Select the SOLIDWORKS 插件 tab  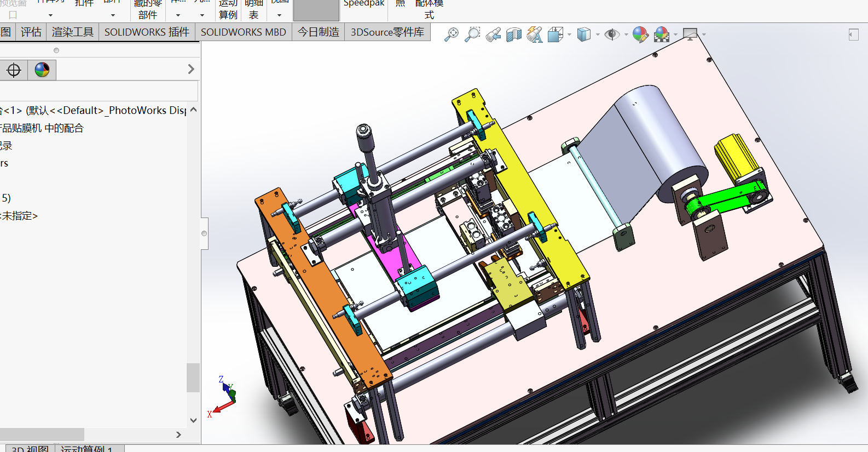click(147, 32)
